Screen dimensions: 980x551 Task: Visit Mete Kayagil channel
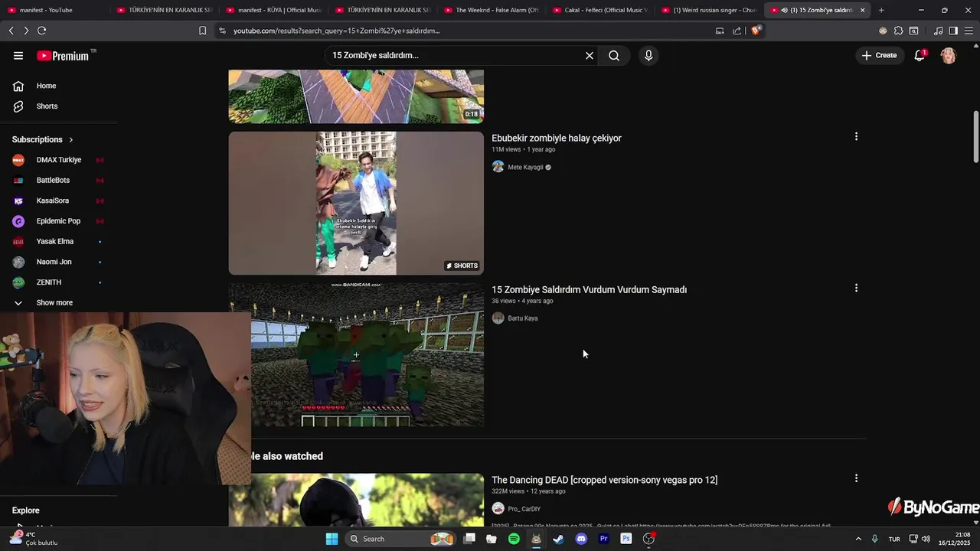tap(525, 168)
